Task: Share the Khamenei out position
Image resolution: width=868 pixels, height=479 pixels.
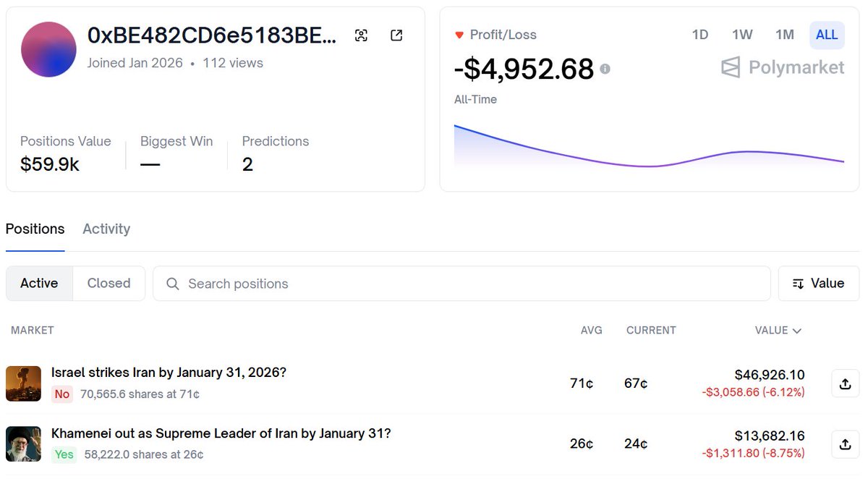Action: tap(845, 444)
